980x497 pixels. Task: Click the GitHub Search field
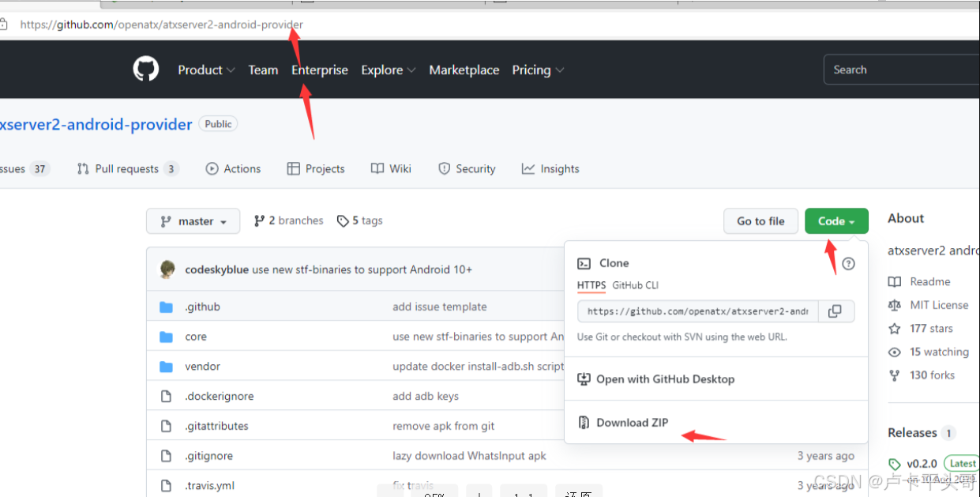tap(902, 70)
